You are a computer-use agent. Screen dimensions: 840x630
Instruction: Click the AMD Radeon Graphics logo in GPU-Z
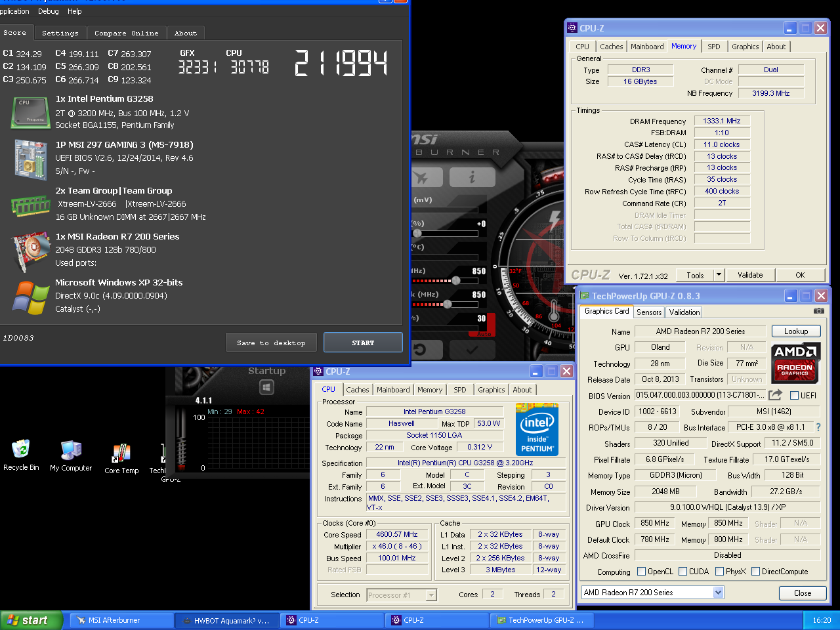point(795,363)
